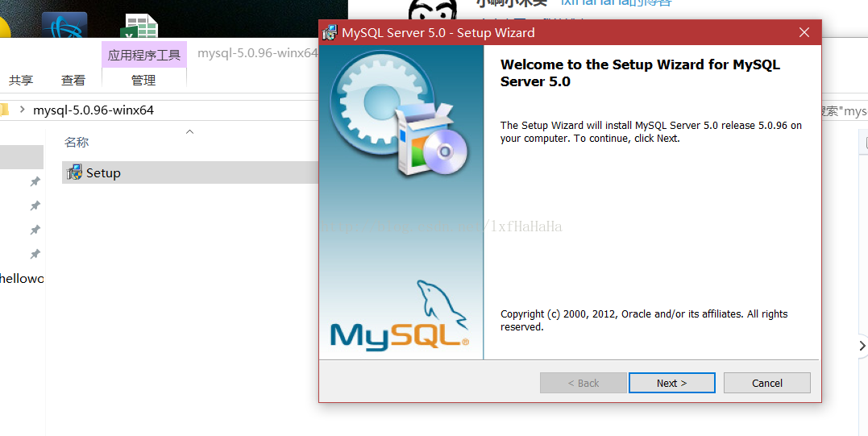Click the third pin icon in navigation pane
The image size is (868, 436).
coord(35,229)
